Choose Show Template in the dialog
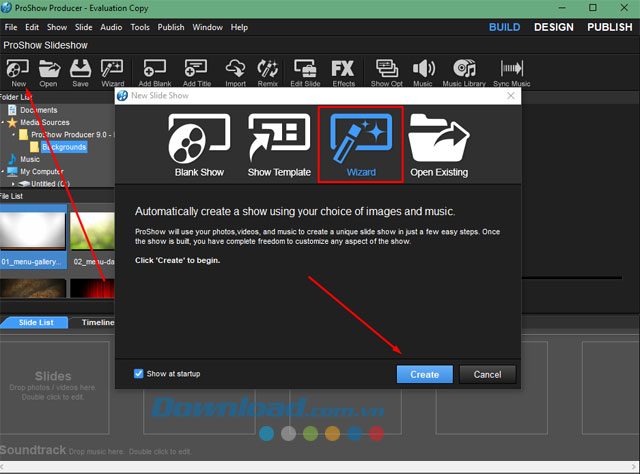This screenshot has width=640, height=474. click(279, 145)
